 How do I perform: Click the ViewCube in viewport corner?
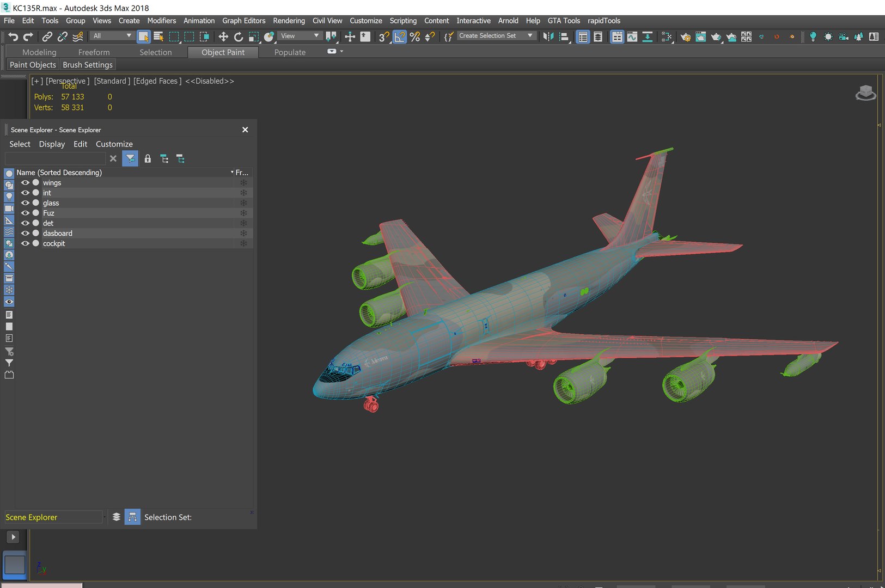pos(866,93)
